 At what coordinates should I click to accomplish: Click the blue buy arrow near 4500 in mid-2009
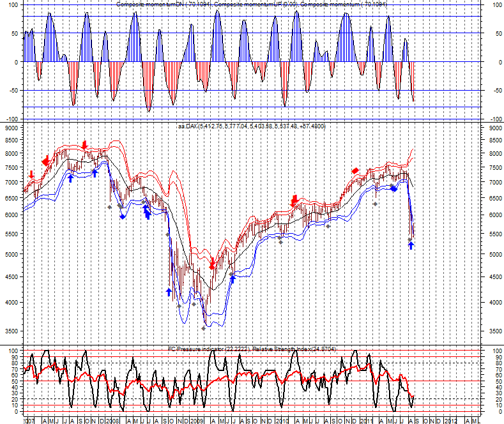[233, 278]
